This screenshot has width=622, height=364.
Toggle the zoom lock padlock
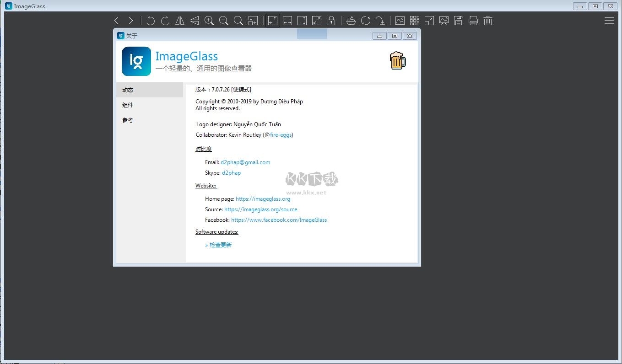pyautogui.click(x=331, y=20)
